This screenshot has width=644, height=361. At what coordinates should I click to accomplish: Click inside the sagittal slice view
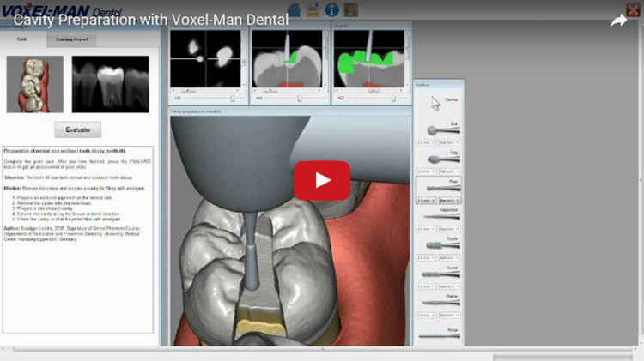tap(369, 58)
